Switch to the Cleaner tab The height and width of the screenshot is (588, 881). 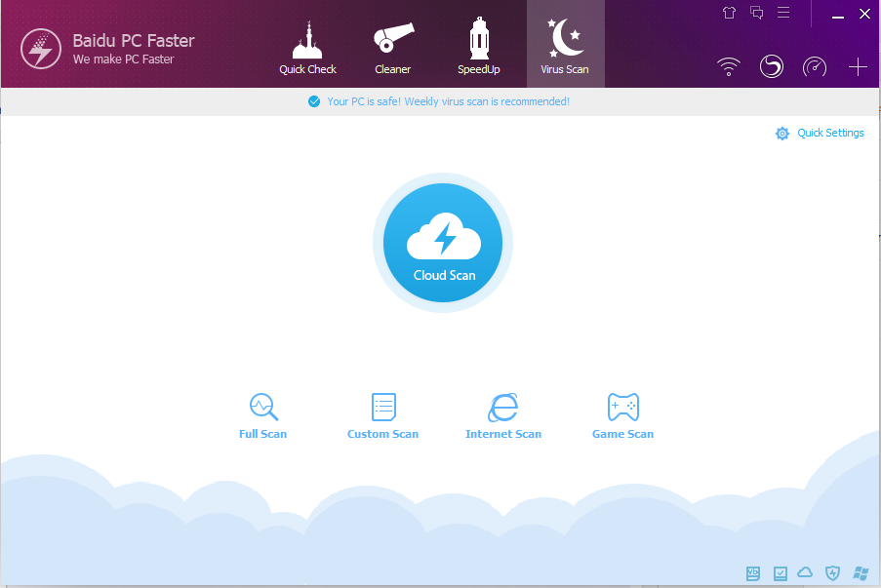pos(393,49)
